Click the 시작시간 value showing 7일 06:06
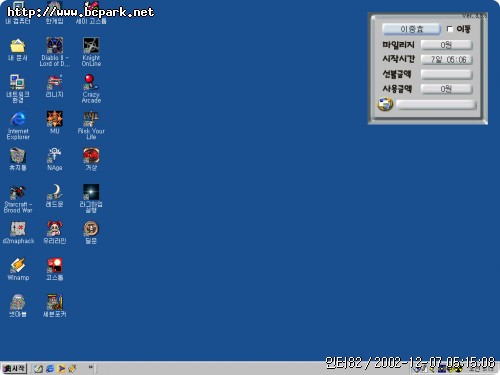 (447, 60)
